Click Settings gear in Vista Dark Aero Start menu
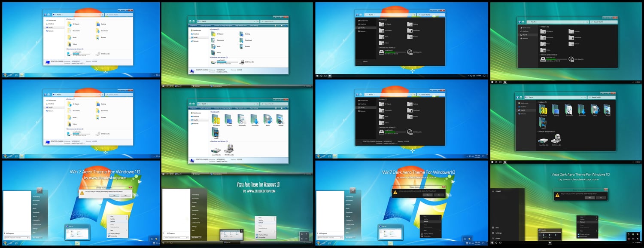The height and width of the screenshot is (248, 644). 493,233
